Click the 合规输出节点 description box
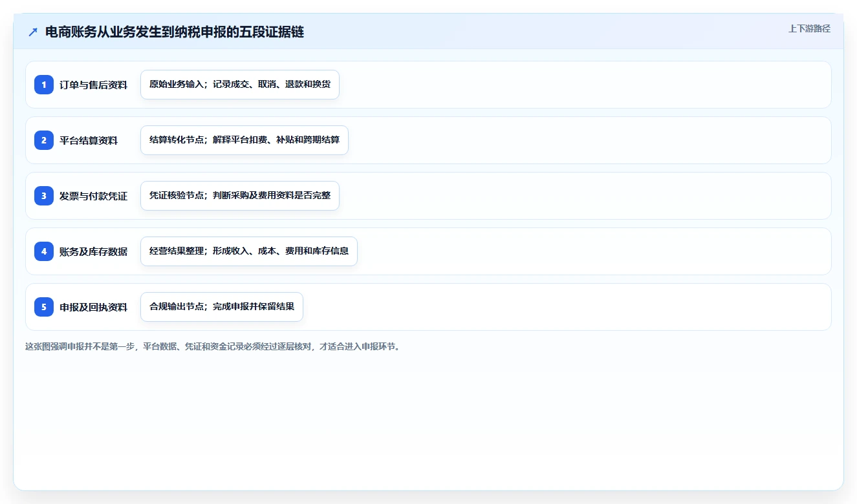The image size is (857, 504). click(x=222, y=307)
